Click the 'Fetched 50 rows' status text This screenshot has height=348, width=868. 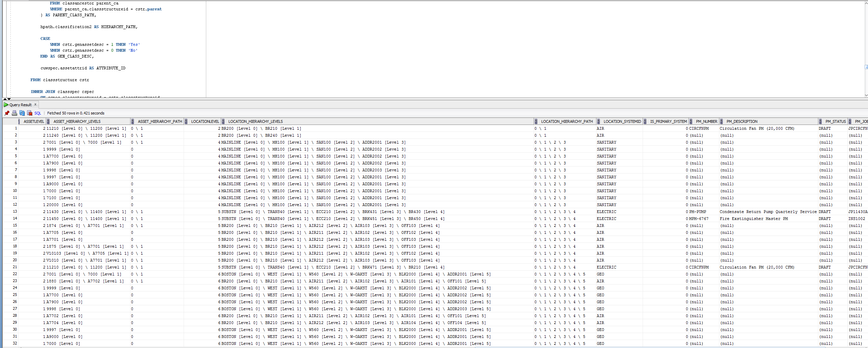point(76,113)
